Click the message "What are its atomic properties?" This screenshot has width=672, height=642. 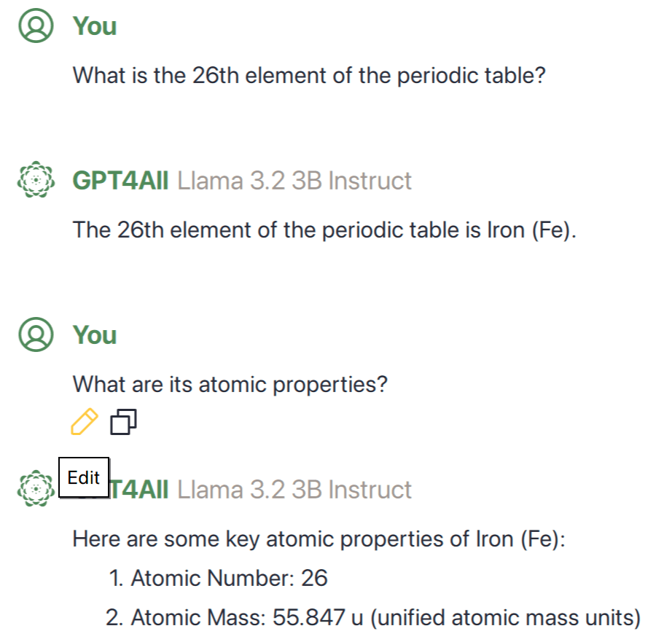(x=230, y=384)
